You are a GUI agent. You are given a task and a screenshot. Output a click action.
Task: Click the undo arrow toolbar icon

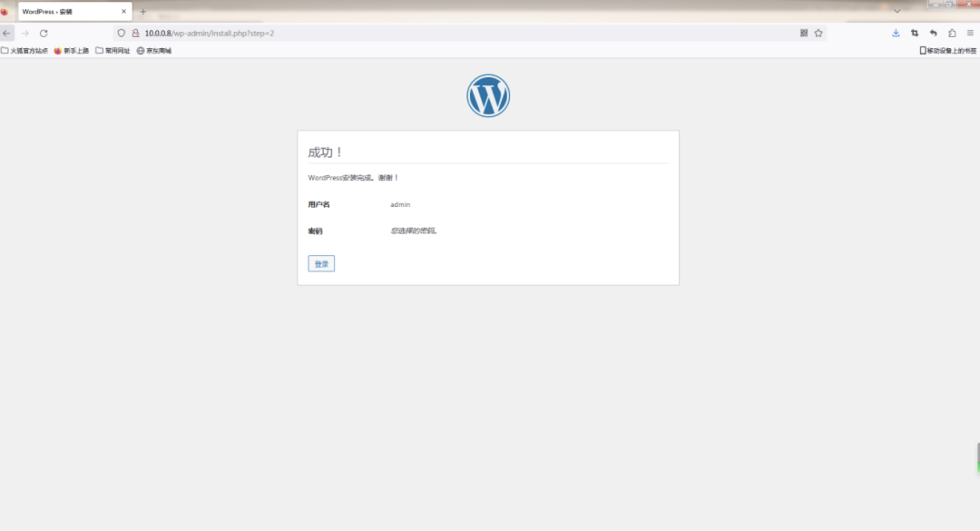click(933, 34)
